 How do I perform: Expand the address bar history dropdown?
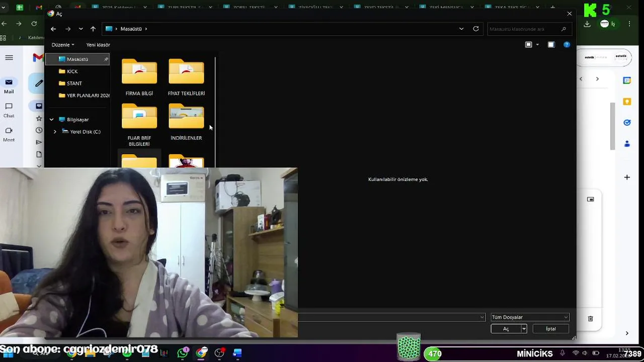[x=461, y=29]
